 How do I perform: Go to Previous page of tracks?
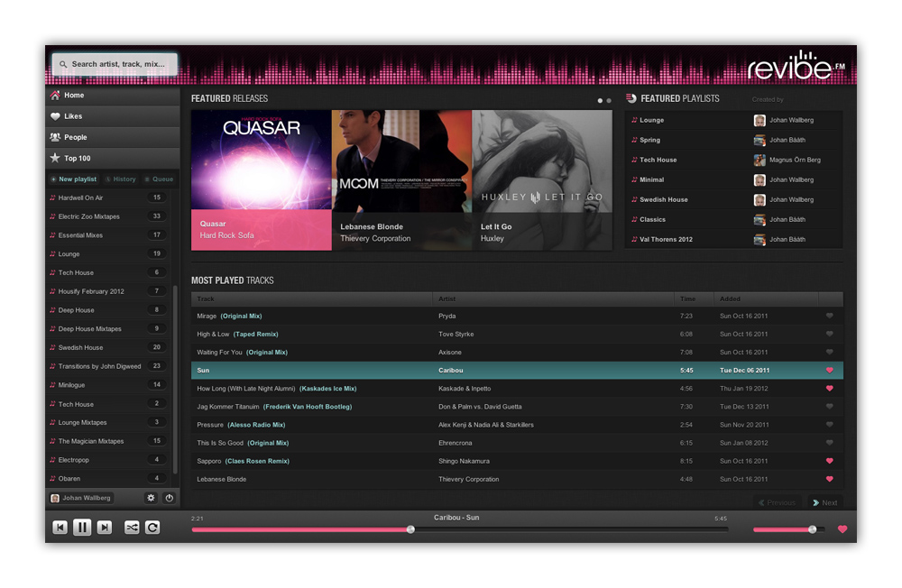click(778, 502)
